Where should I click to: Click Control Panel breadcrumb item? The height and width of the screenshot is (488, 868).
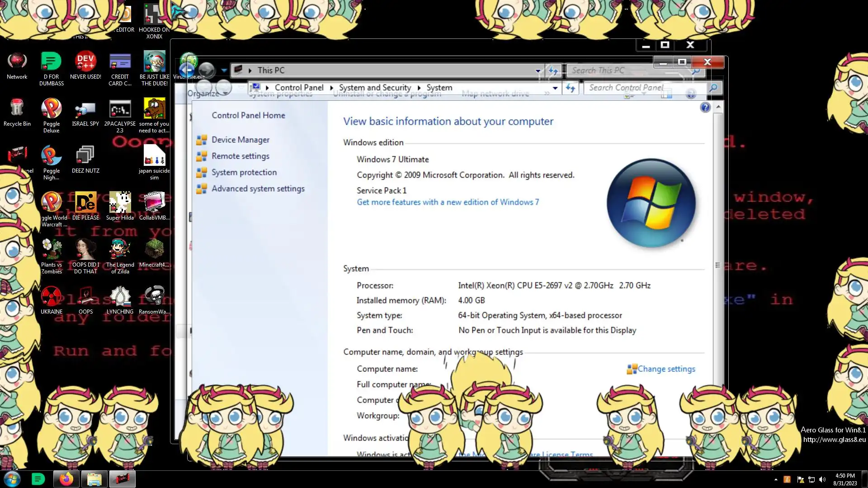[x=299, y=88]
